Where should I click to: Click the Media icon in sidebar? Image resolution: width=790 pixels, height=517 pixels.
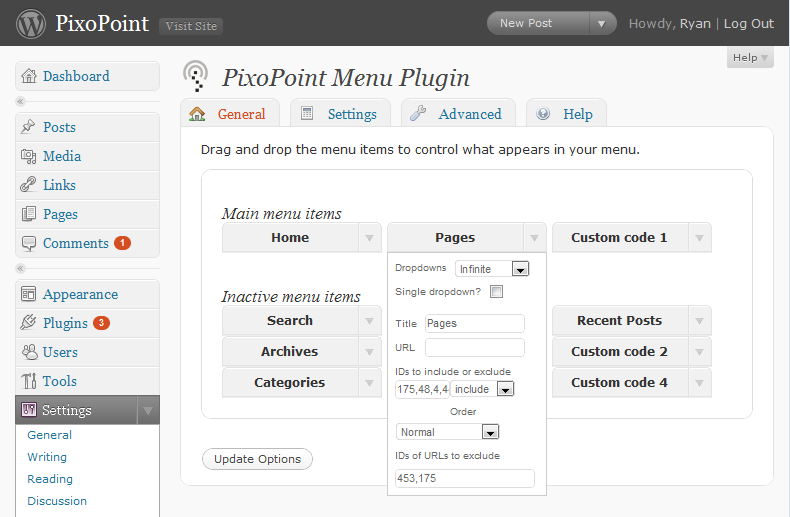pos(29,156)
